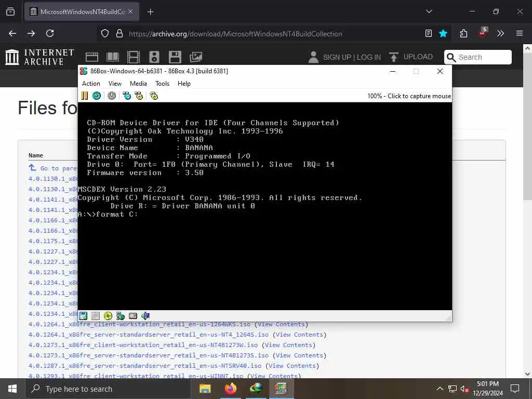This screenshot has height=399, width=532.
Task: Expand more tools overflow chevron in Firefox
Action: pyautogui.click(x=500, y=33)
